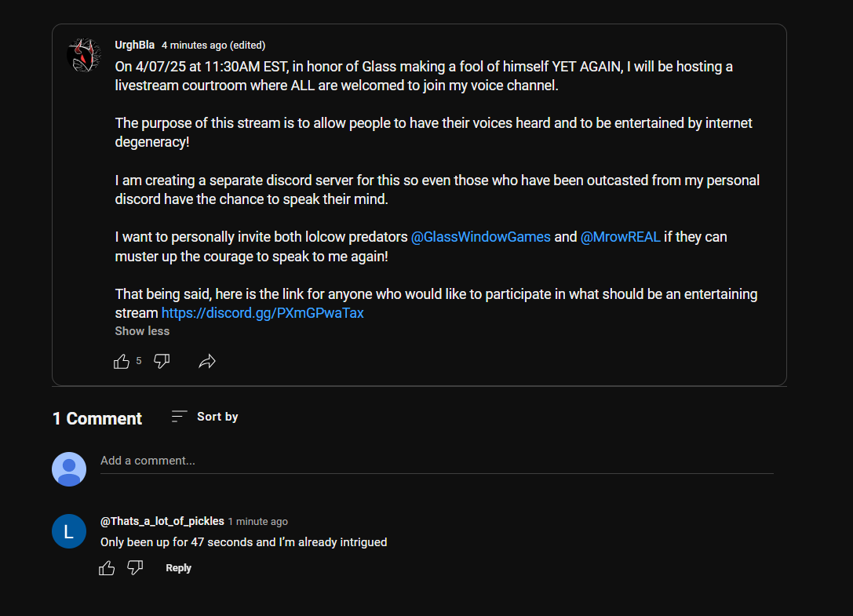The height and width of the screenshot is (616, 853).
Task: Collapse post text with Show less
Action: click(142, 331)
